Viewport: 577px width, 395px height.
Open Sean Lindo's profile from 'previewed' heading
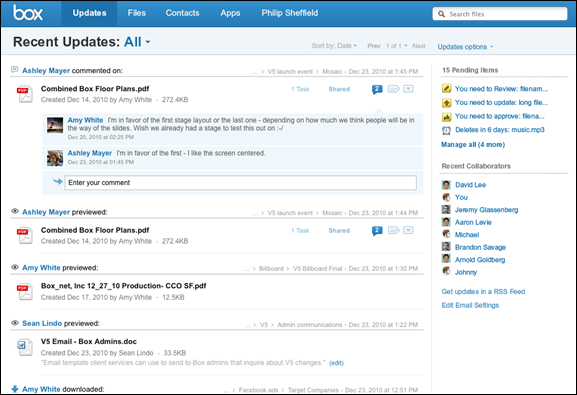[42, 323]
